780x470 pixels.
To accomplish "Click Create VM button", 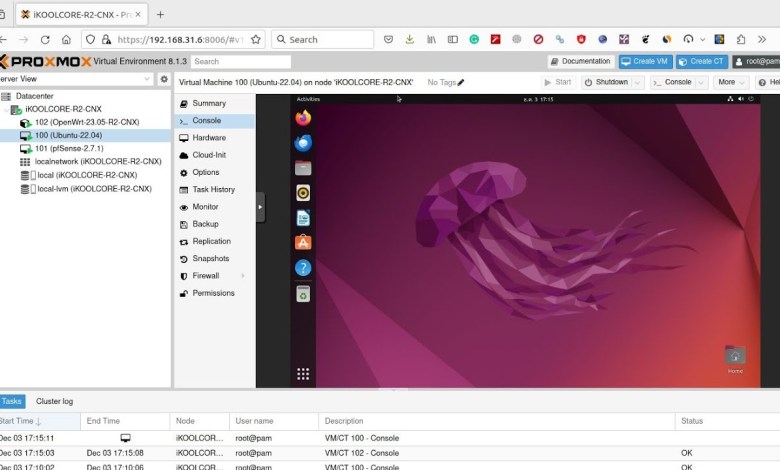I will 645,61.
